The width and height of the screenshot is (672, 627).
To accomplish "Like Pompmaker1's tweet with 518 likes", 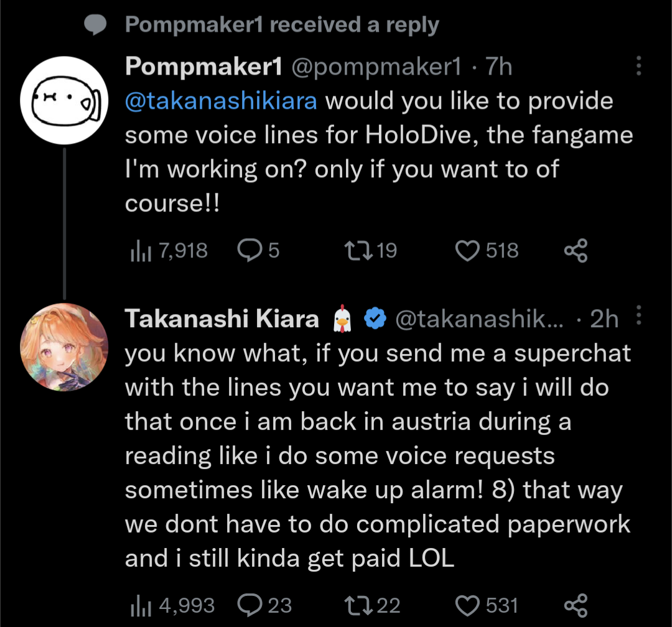I will click(x=467, y=251).
